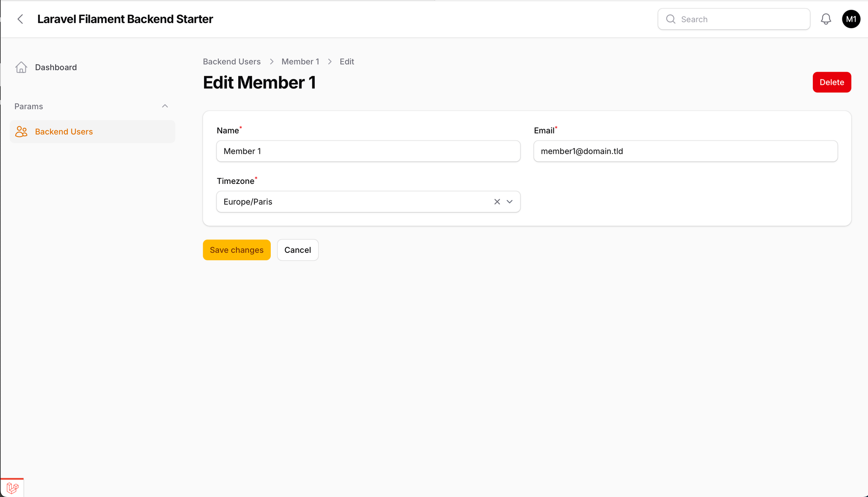This screenshot has width=868, height=497.
Task: Click the Cancel button
Action: (x=298, y=250)
